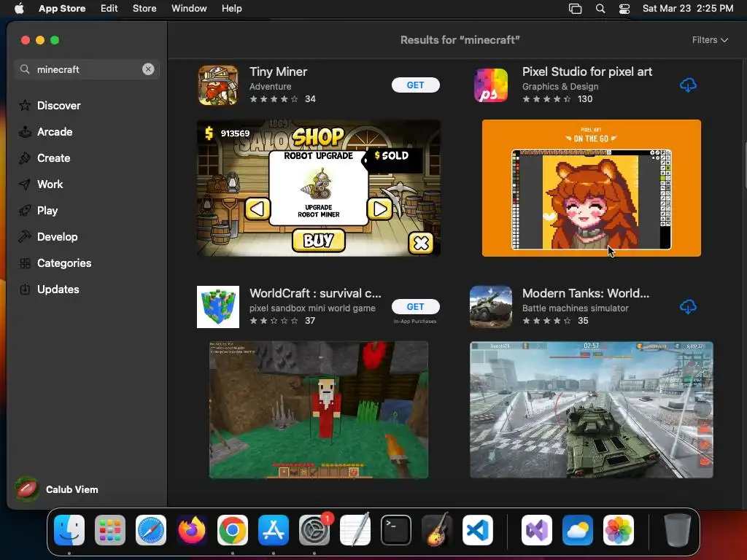Open Modern Tanks: World title
Image resolution: width=747 pixels, height=560 pixels.
(586, 293)
